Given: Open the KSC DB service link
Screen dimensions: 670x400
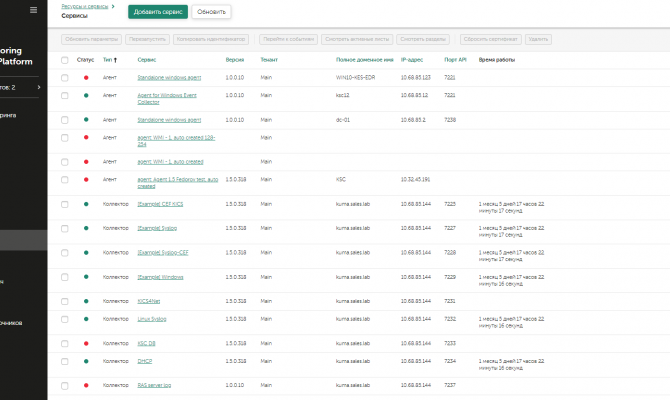Looking at the screenshot, I should pos(146,344).
